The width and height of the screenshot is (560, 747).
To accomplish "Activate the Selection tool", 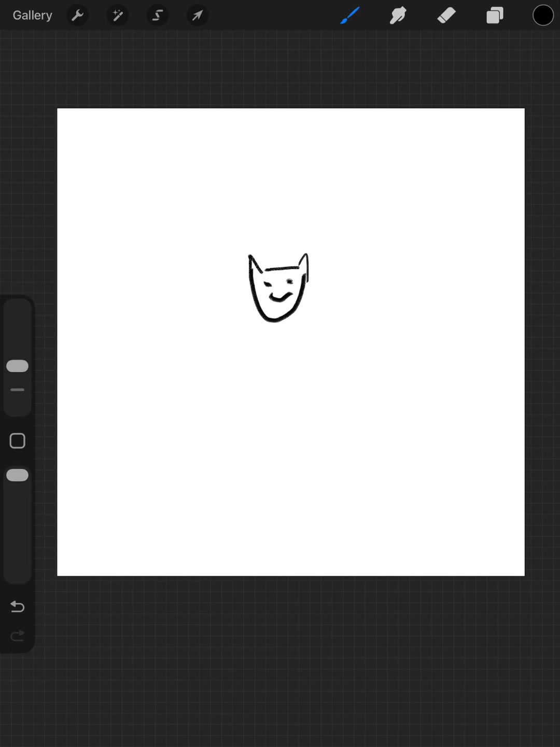I will point(158,16).
